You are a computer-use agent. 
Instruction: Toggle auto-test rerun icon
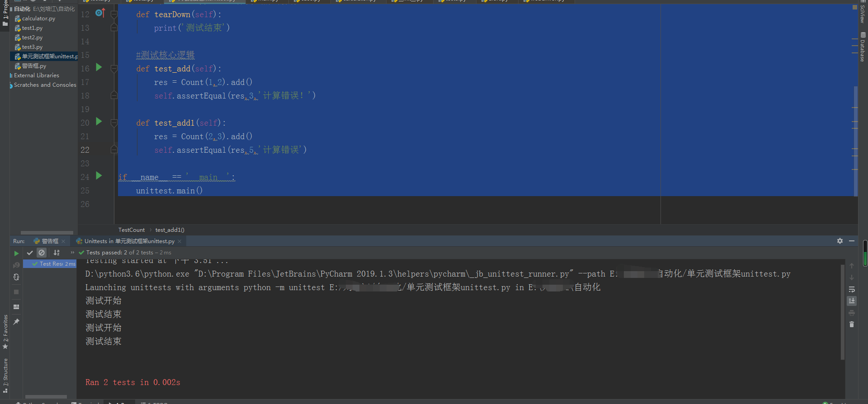click(16, 277)
